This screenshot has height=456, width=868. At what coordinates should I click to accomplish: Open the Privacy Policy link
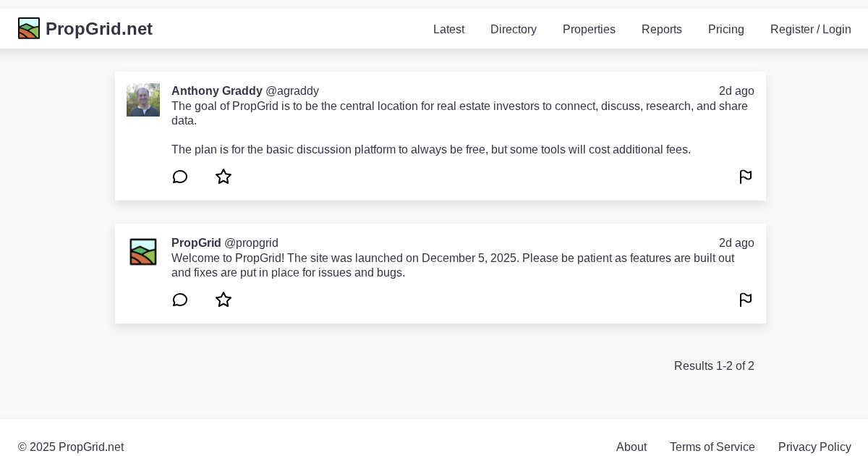click(814, 447)
